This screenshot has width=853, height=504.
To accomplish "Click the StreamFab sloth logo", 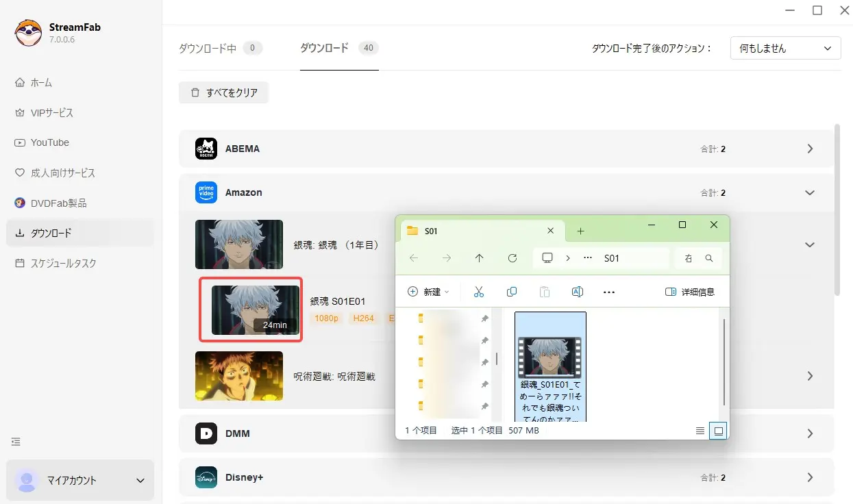I will (x=28, y=33).
